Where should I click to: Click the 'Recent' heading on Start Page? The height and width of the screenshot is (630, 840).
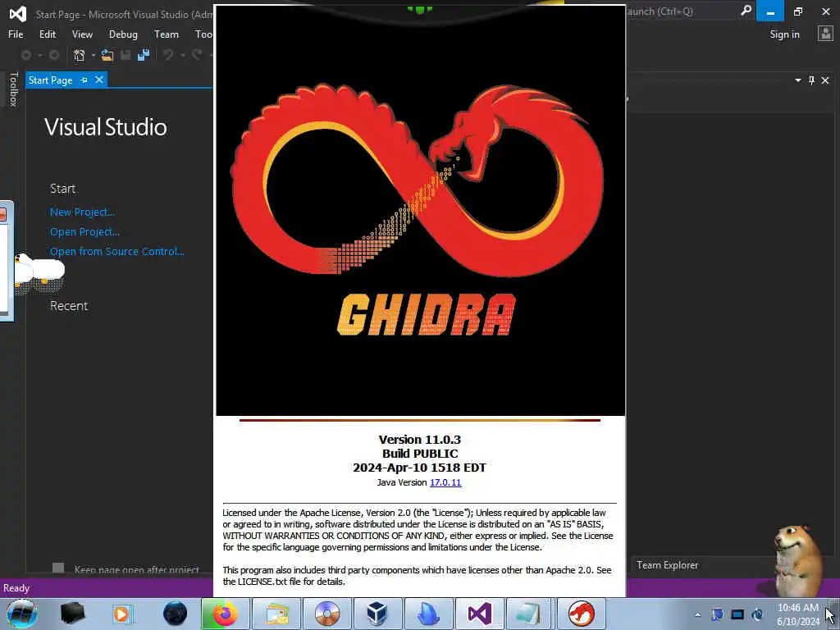(x=69, y=306)
